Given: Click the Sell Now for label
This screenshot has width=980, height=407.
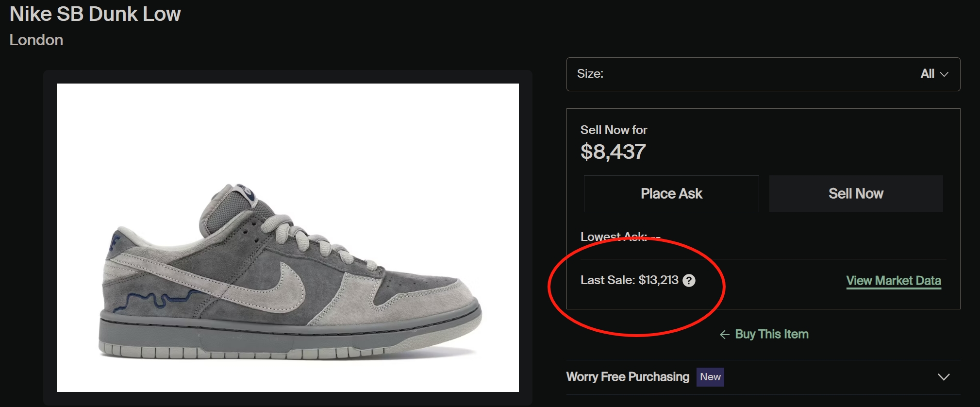Looking at the screenshot, I should (x=614, y=130).
